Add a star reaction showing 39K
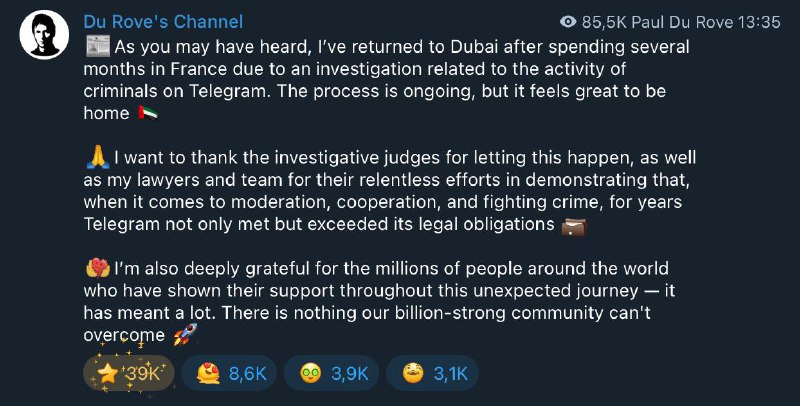Screen dimensions: 800x406 coord(129,373)
